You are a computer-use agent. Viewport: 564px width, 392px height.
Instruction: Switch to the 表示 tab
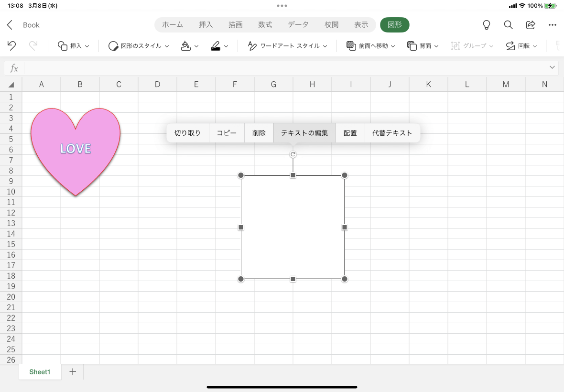361,25
